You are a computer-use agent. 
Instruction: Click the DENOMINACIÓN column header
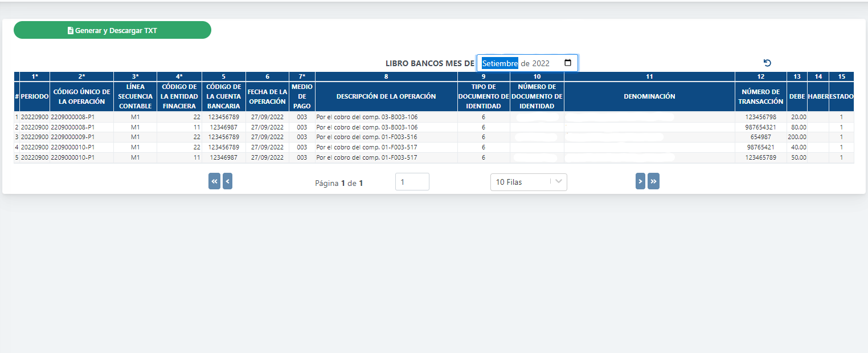point(649,96)
